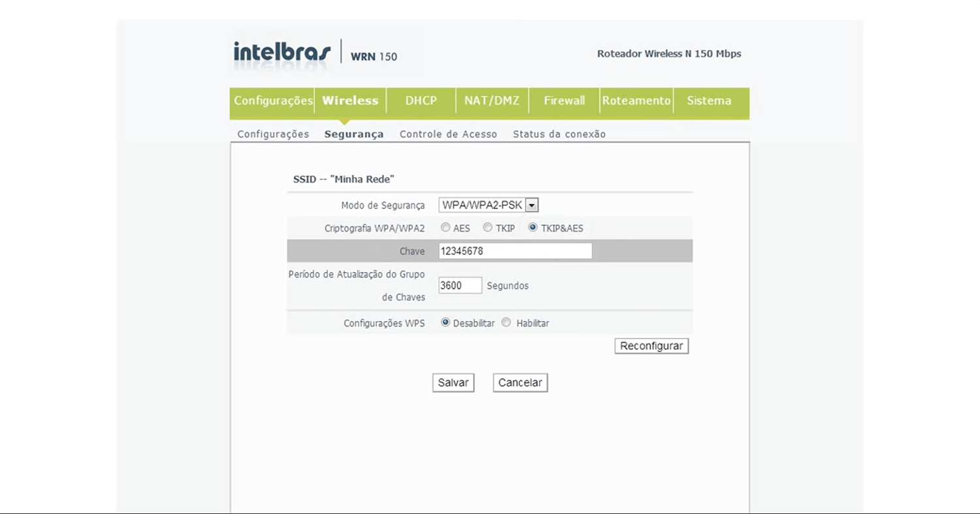
Task: Select AES encryption radio button
Action: pyautogui.click(x=446, y=228)
